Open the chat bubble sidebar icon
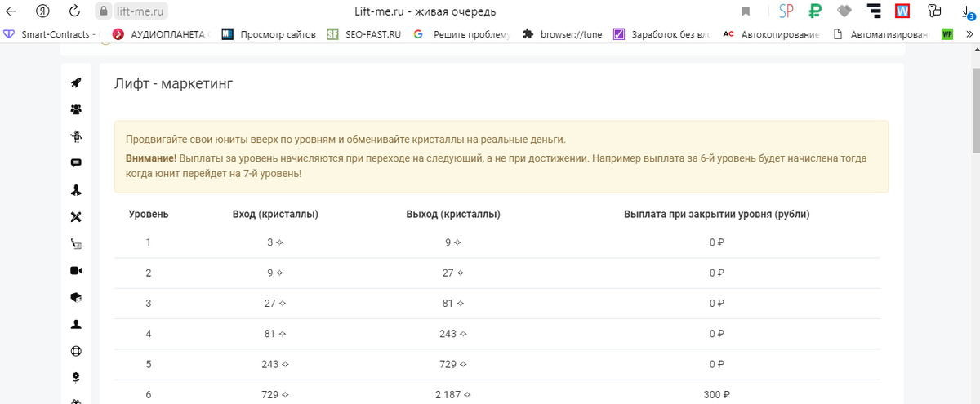 click(x=76, y=163)
